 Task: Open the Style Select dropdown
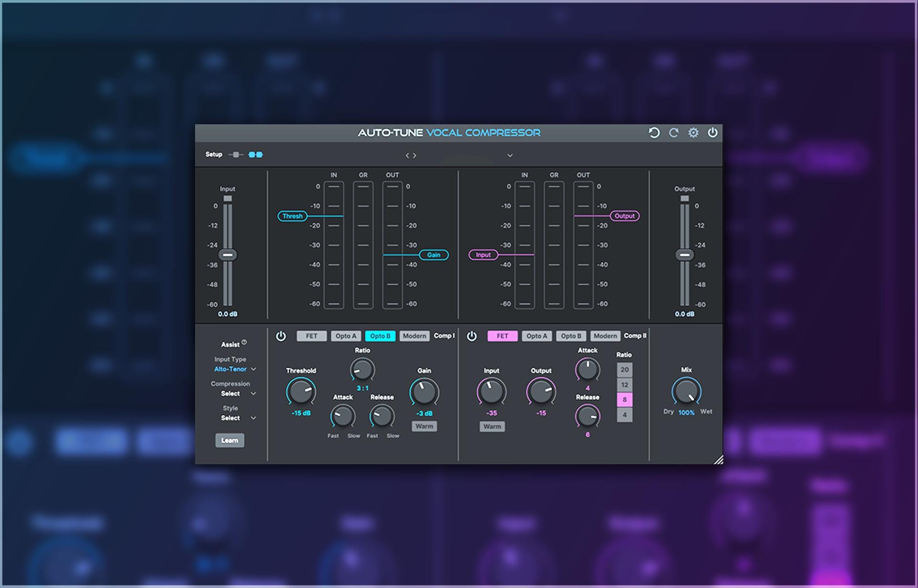pyautogui.click(x=238, y=418)
